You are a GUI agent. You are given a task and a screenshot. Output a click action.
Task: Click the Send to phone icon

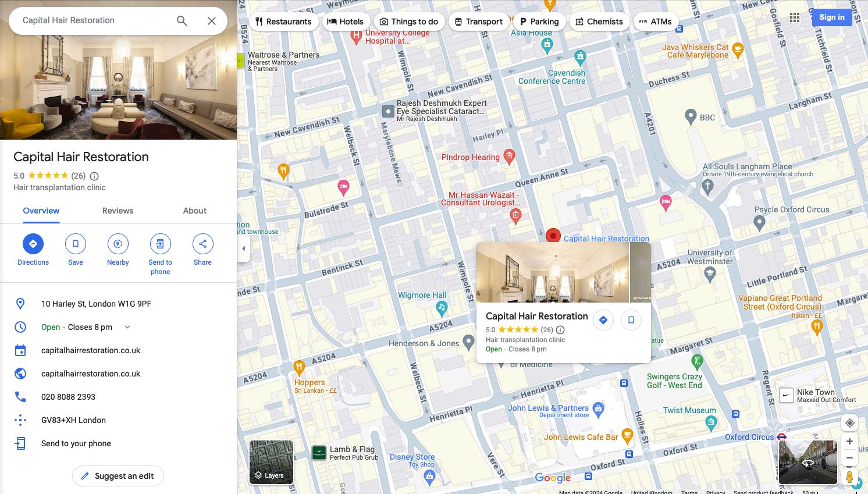(x=160, y=244)
